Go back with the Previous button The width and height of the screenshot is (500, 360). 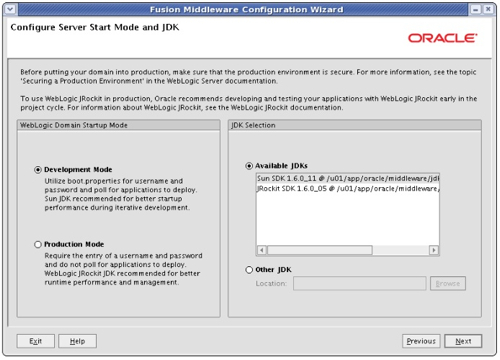(x=421, y=341)
